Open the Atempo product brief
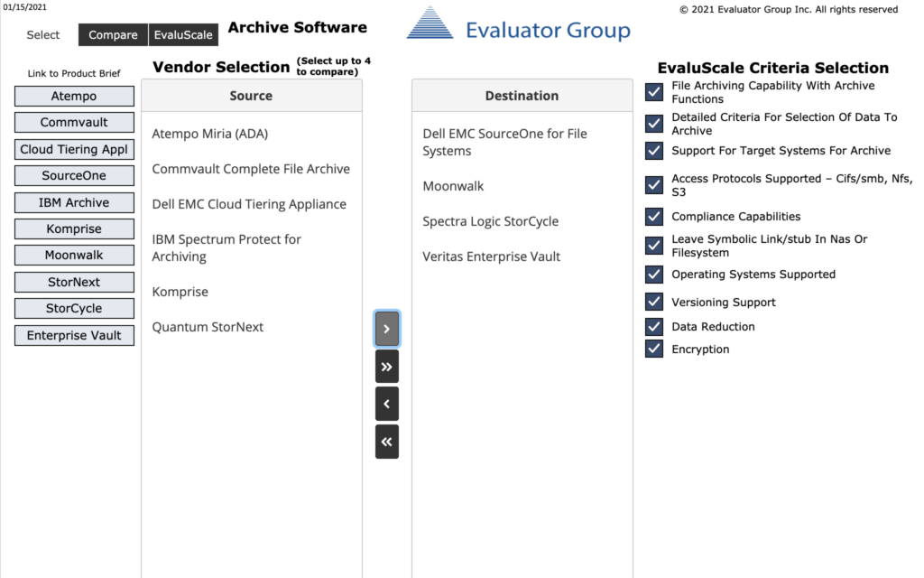924x578 pixels. [x=74, y=96]
